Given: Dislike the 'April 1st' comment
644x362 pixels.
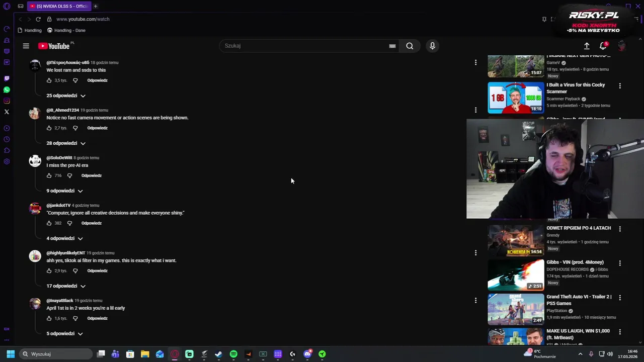Looking at the screenshot, I should pyautogui.click(x=75, y=318).
